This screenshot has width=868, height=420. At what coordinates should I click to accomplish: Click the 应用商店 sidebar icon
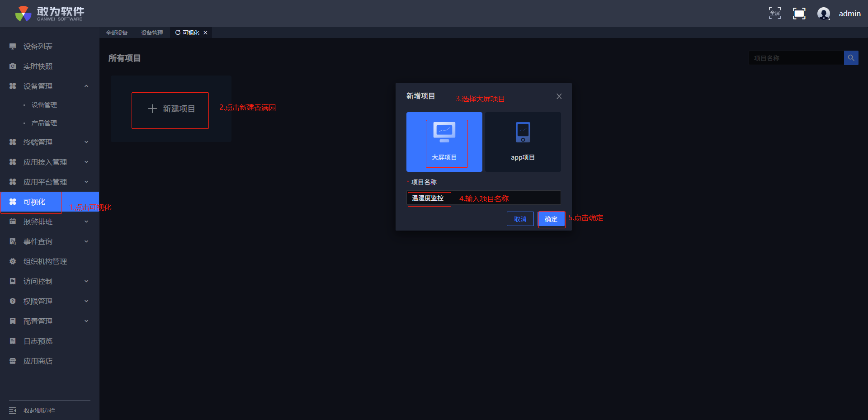coord(13,361)
